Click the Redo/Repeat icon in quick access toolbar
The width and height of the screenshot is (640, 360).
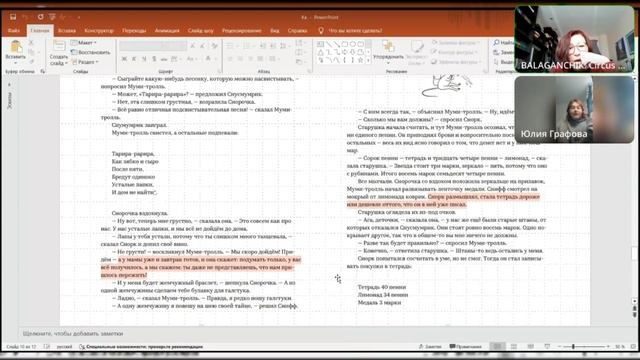point(40,17)
